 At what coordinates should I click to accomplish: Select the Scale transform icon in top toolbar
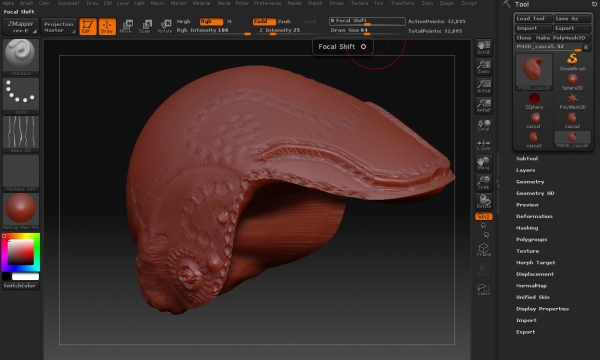tap(145, 26)
